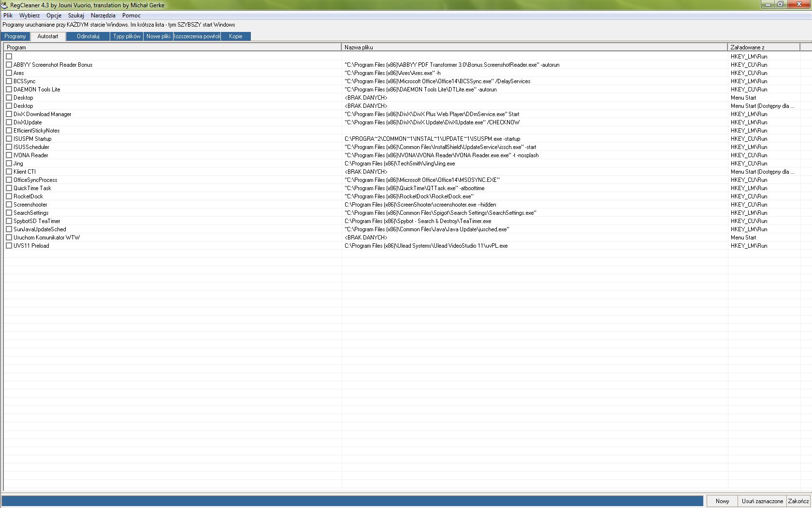
Task: Tick the Screenshooter checkbox
Action: 9,205
